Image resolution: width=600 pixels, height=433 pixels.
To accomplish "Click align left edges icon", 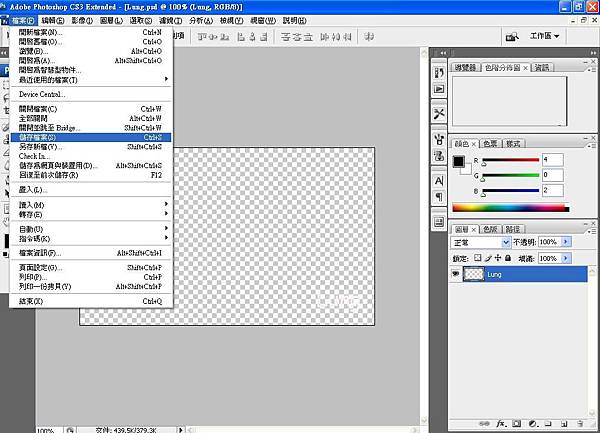I will [241, 37].
